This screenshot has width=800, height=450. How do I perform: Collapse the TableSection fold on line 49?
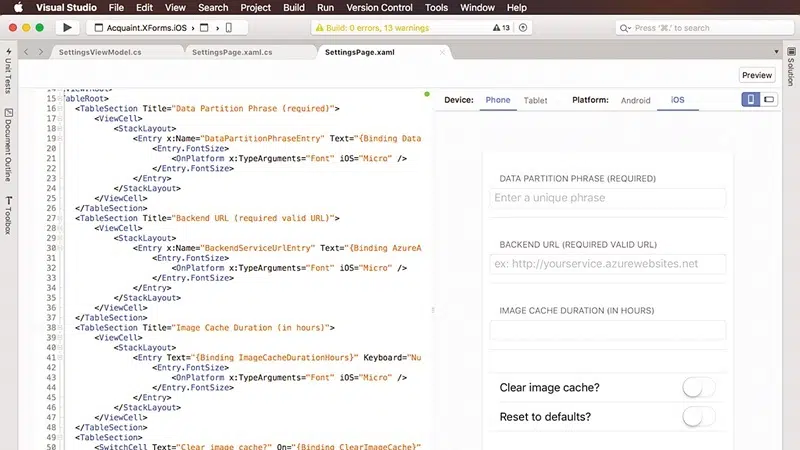pos(60,437)
